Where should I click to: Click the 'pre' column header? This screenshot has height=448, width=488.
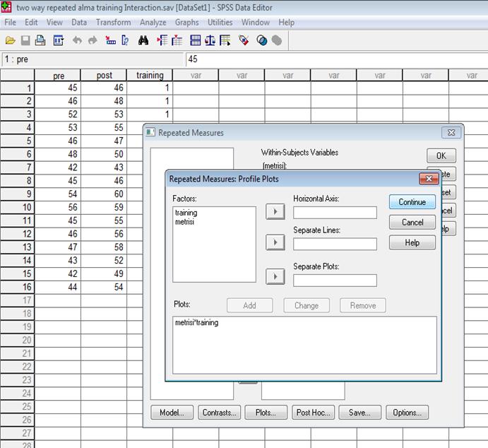(x=58, y=76)
